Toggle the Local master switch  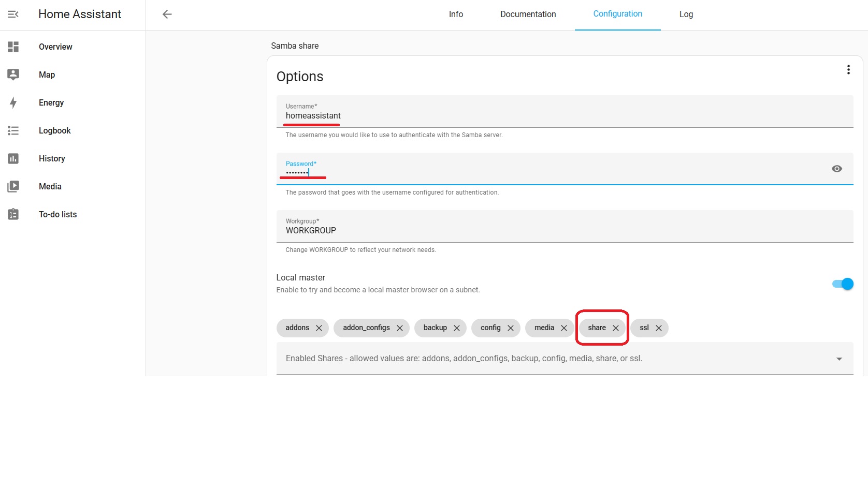pos(843,284)
